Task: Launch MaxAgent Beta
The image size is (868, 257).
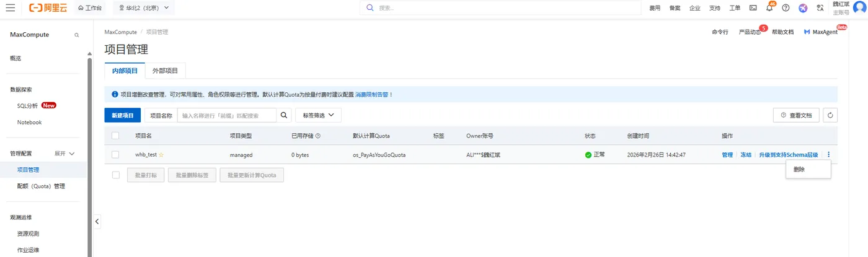Action: click(821, 32)
